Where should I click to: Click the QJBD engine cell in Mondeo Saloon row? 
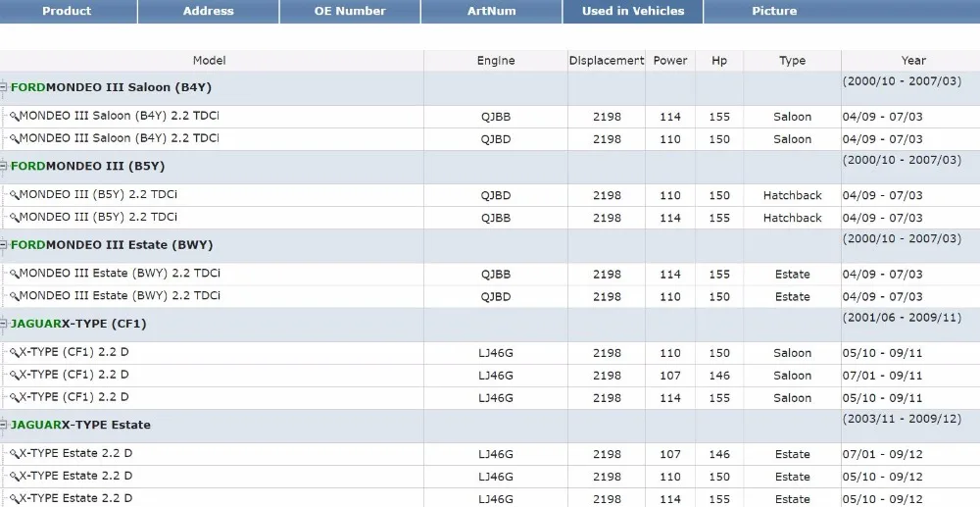(496, 139)
